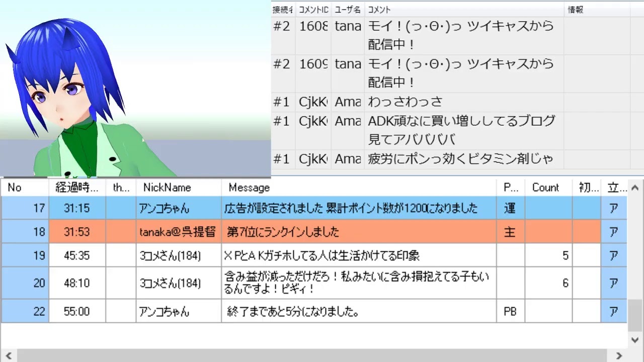644x362 pixels.
Task: Sort by the Count column header
Action: [545, 188]
